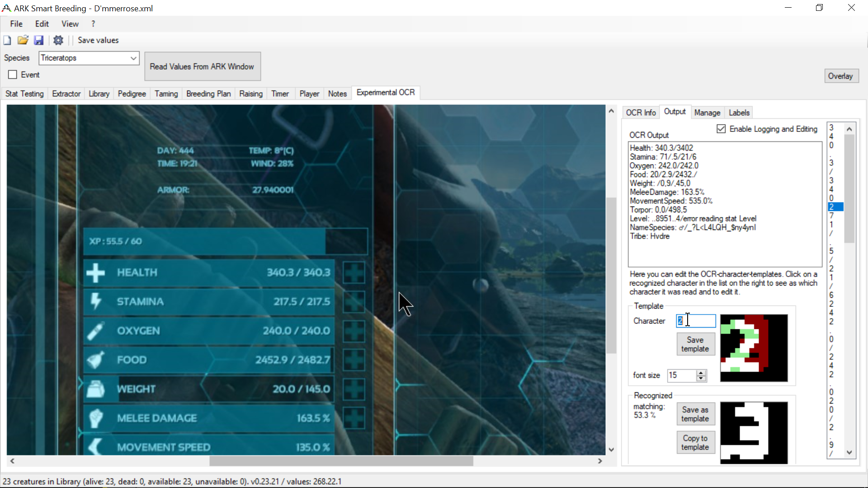This screenshot has height=488, width=868.
Task: Open the Overlay
Action: pyautogui.click(x=841, y=76)
